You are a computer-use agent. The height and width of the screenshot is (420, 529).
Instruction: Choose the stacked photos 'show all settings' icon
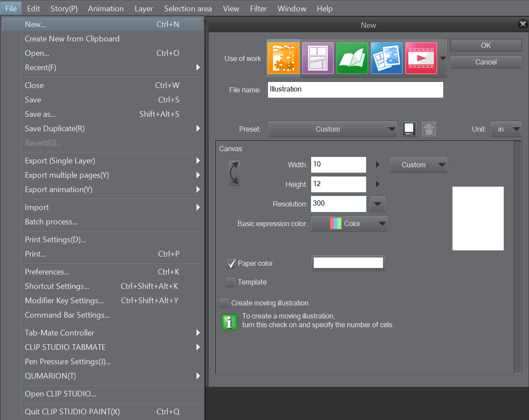pos(387,58)
